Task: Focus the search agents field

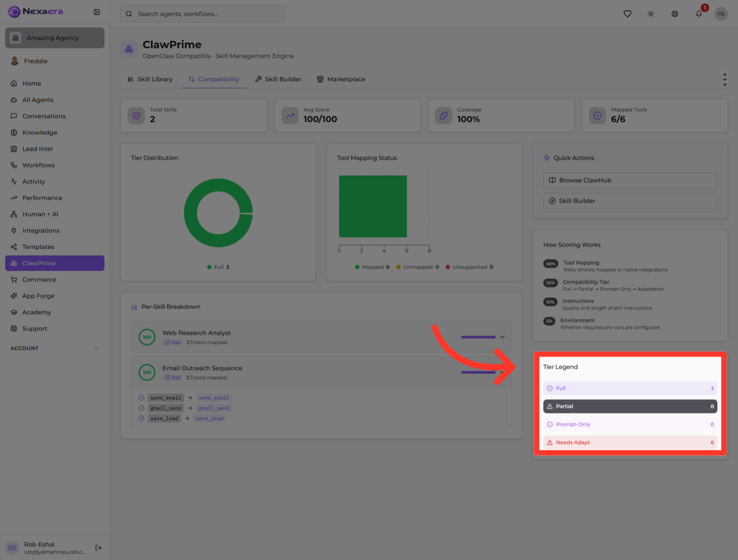Action: tap(202, 14)
